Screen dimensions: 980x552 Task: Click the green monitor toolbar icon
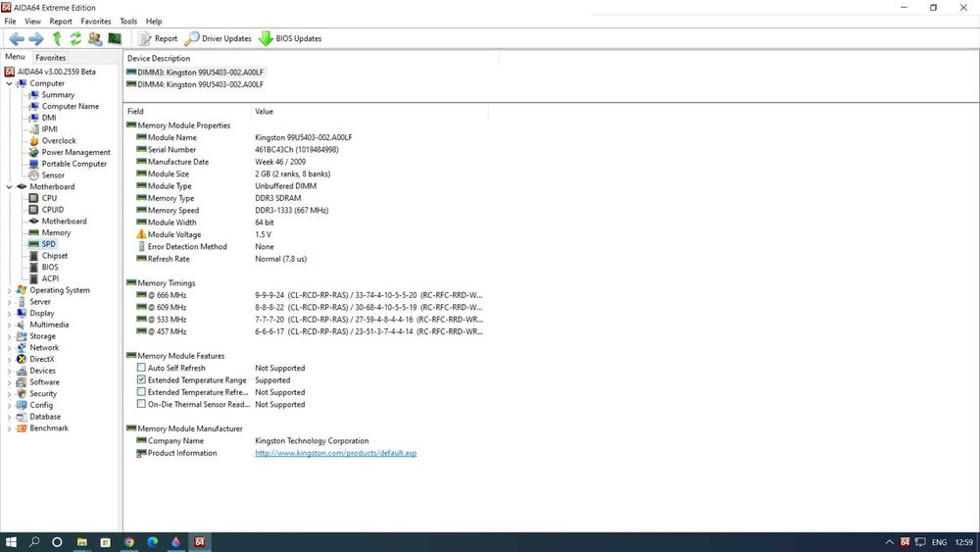[115, 39]
